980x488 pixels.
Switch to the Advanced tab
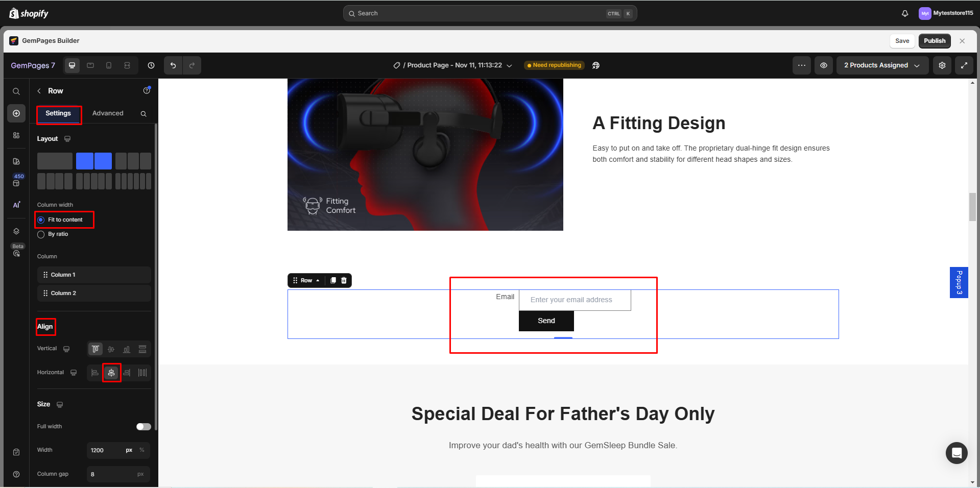click(x=107, y=113)
